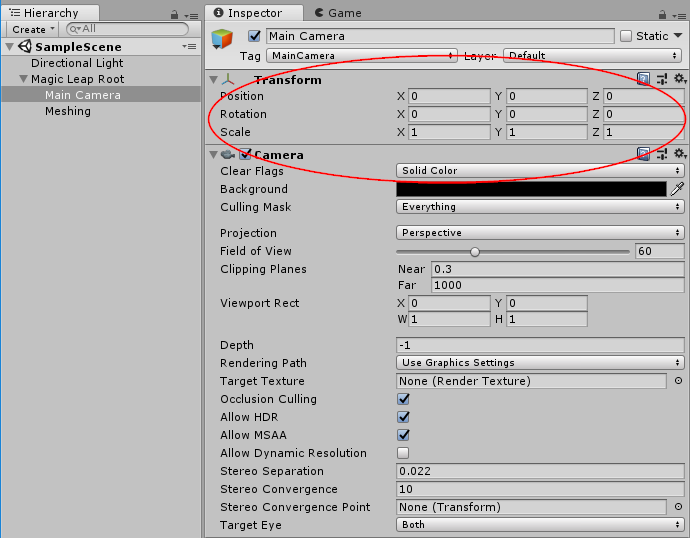Click the Field of View slider handle
The height and width of the screenshot is (538, 690).
pyautogui.click(x=475, y=252)
